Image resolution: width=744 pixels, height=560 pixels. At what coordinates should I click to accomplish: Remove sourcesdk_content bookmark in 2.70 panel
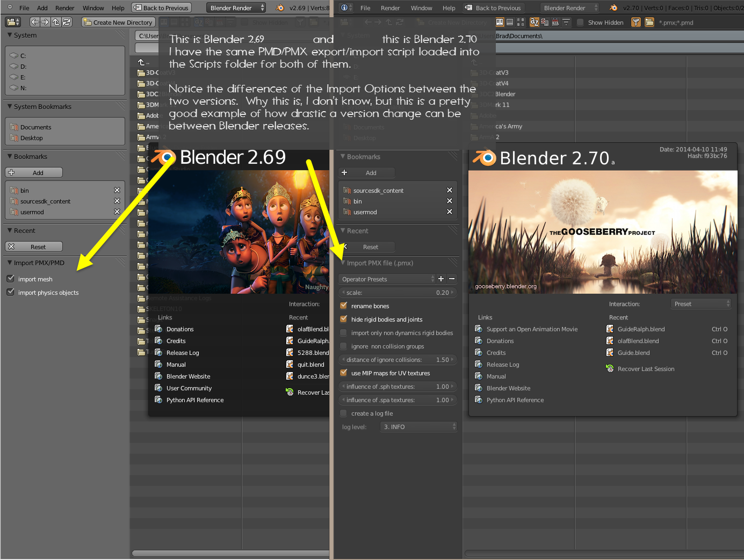pyautogui.click(x=450, y=190)
